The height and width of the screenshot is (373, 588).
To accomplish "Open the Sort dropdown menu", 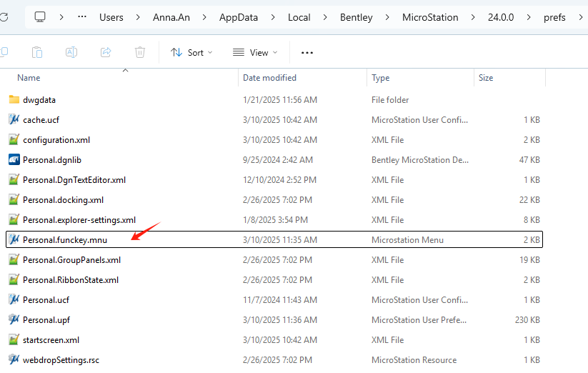I will pos(191,52).
